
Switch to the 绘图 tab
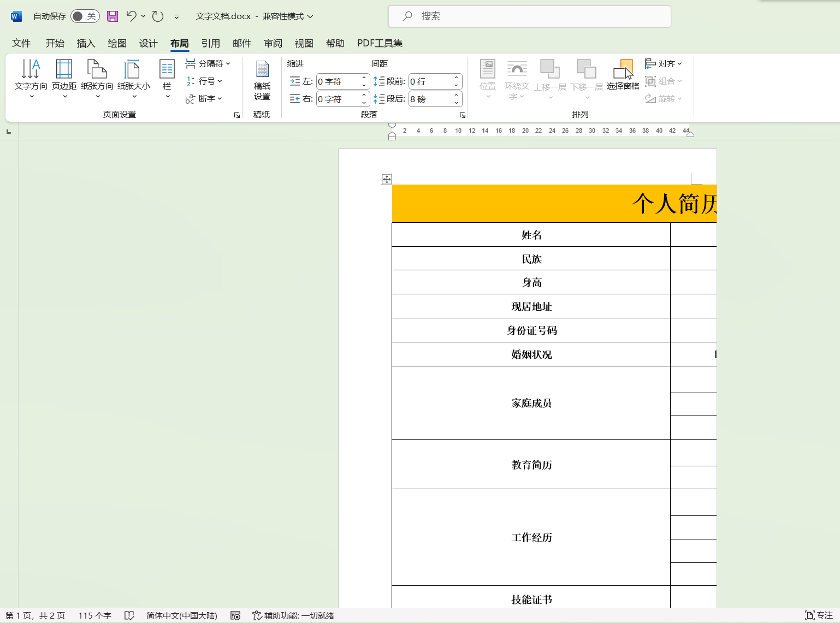pyautogui.click(x=117, y=43)
